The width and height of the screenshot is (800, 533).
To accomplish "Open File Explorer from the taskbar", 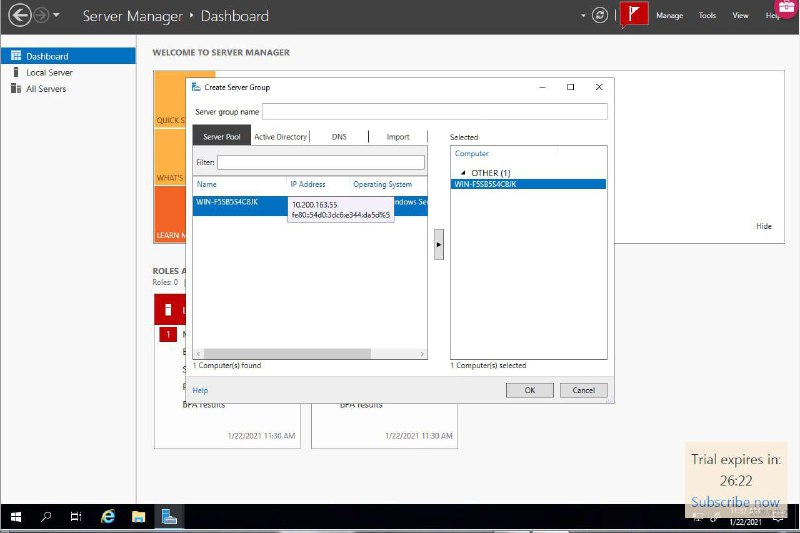I will (x=138, y=517).
